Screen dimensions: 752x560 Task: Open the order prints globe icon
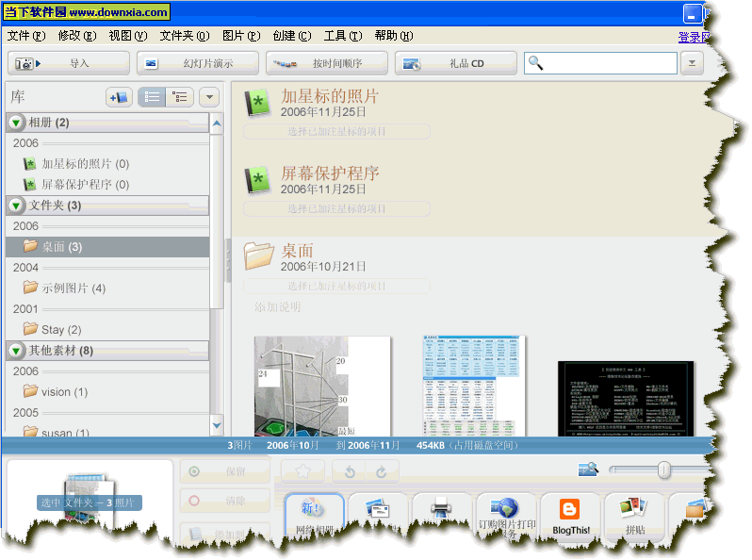tap(507, 510)
